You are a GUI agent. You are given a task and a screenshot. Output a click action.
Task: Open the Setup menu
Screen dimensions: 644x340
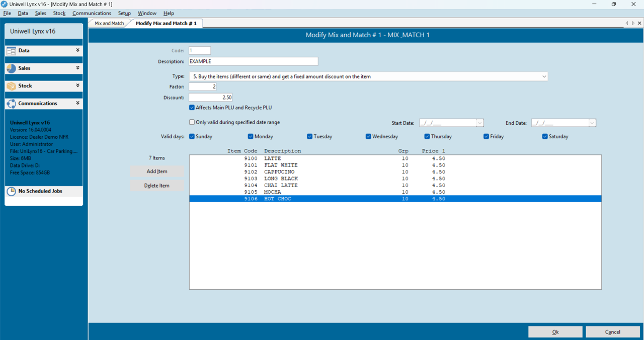[124, 13]
